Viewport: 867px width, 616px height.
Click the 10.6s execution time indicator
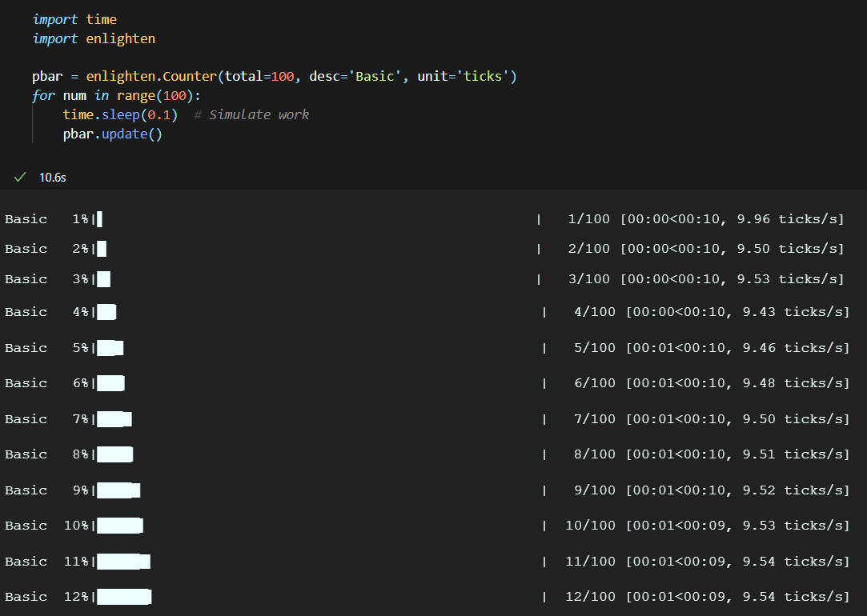tap(52, 177)
